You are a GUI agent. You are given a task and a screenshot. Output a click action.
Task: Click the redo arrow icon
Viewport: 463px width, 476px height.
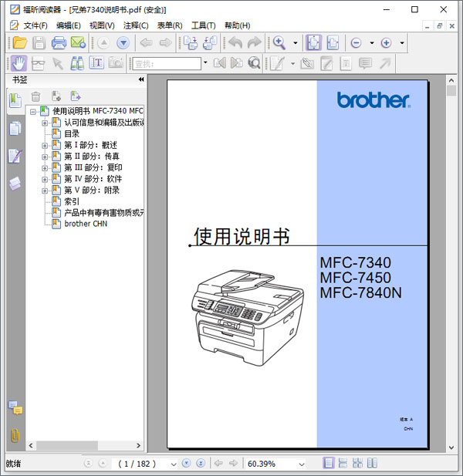click(x=255, y=42)
